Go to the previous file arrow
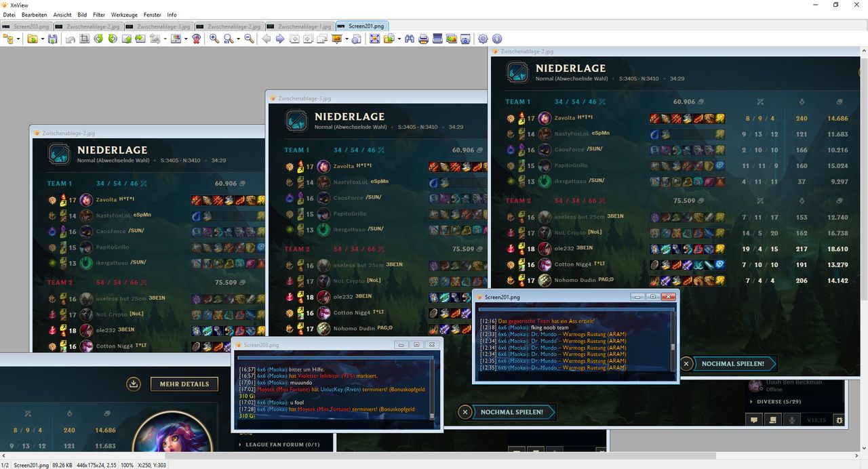Image resolution: width=868 pixels, height=469 pixels. pos(266,39)
